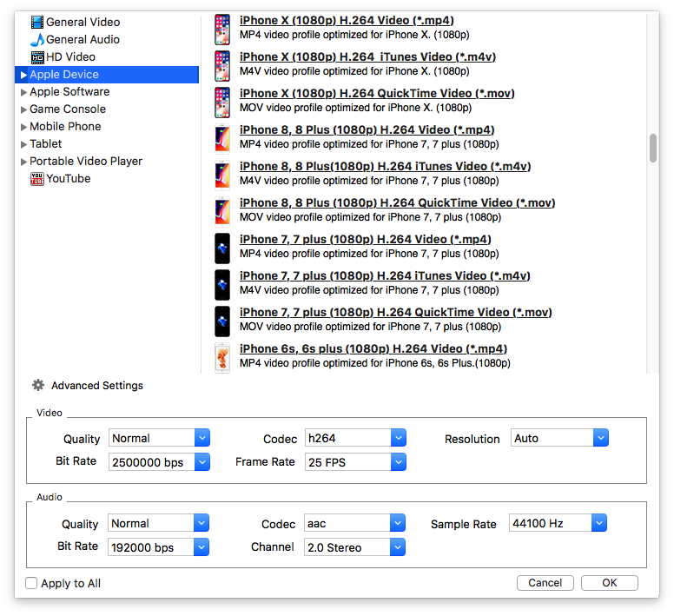Click iPhone 7 thumbnail for QuickTime mov profile
The image size is (674, 616).
pos(222,321)
